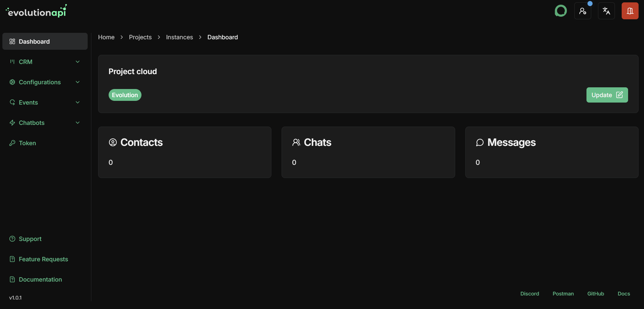Open Support via the question mark icon
The image size is (644, 309).
coord(12,239)
